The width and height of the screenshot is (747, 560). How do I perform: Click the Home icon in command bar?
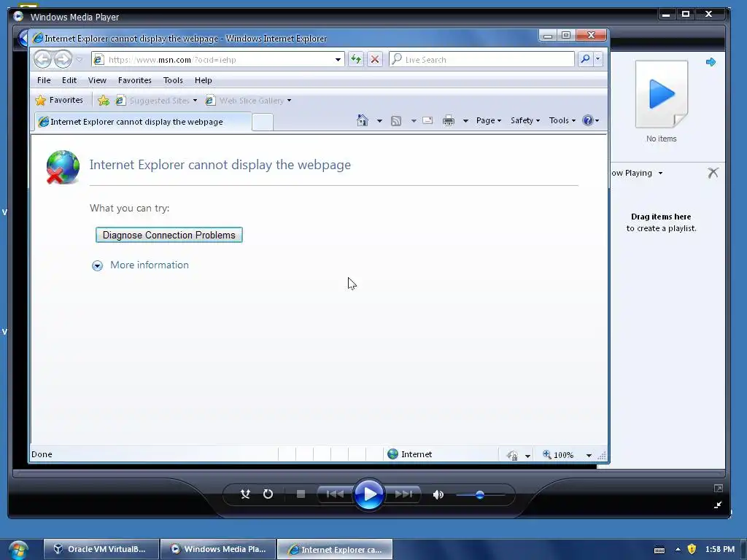[363, 120]
